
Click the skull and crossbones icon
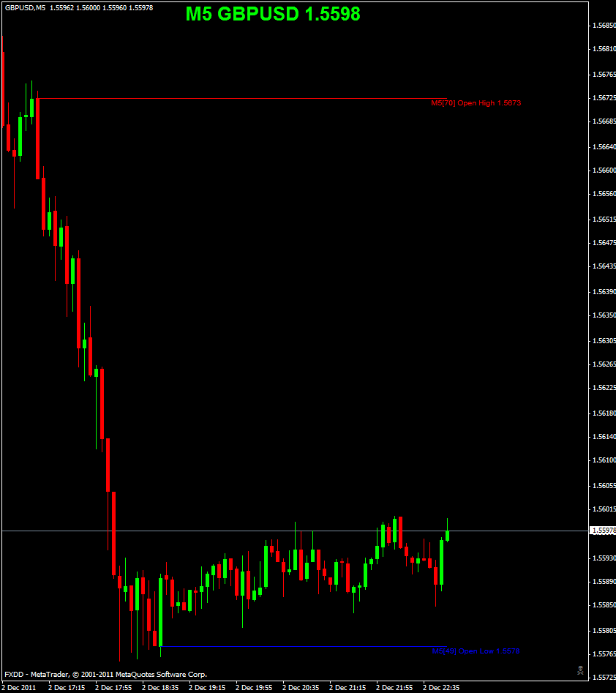point(580,670)
